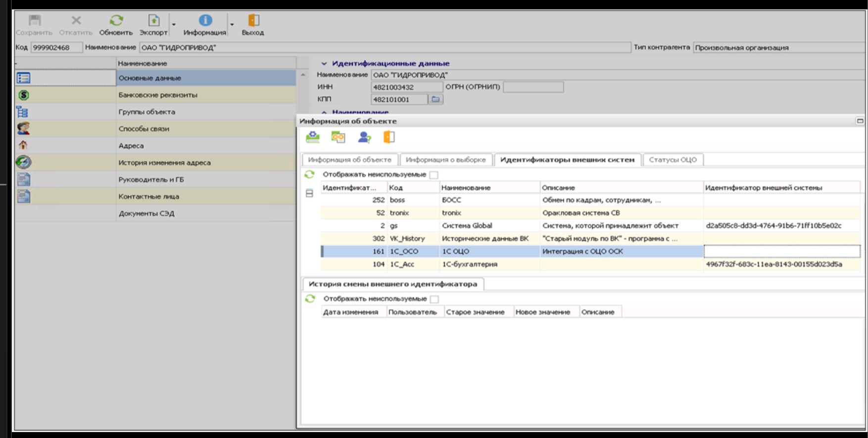Open the Информация toolbar icon
The width and height of the screenshot is (868, 438).
click(x=205, y=21)
